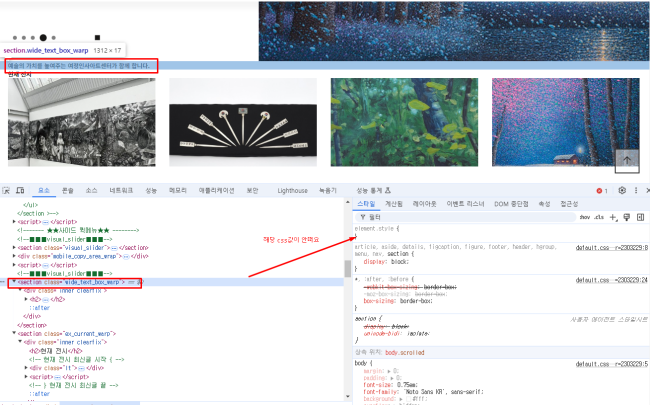The height and width of the screenshot is (405, 650).
Task: Open default.css link for box-sizing rule
Action: click(x=611, y=280)
